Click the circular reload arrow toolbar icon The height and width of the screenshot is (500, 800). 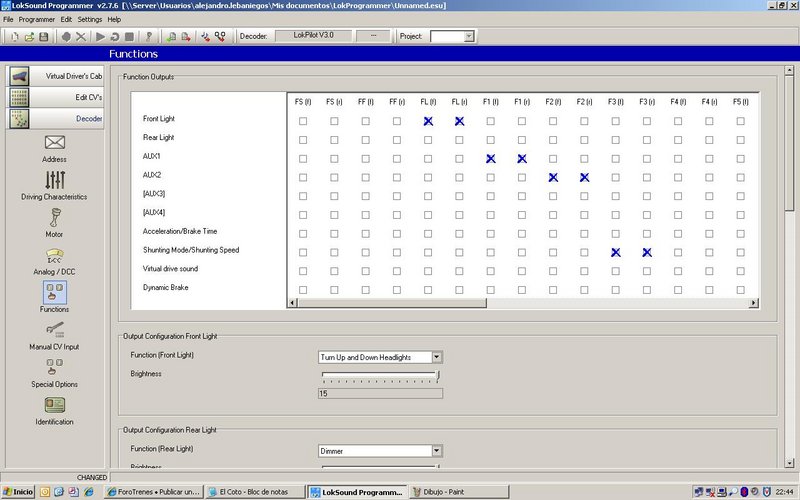click(x=115, y=37)
